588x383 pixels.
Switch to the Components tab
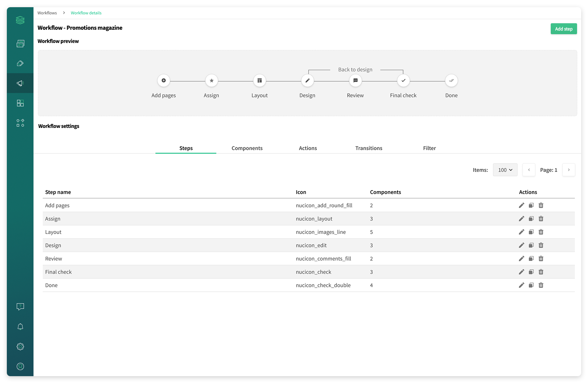[247, 148]
